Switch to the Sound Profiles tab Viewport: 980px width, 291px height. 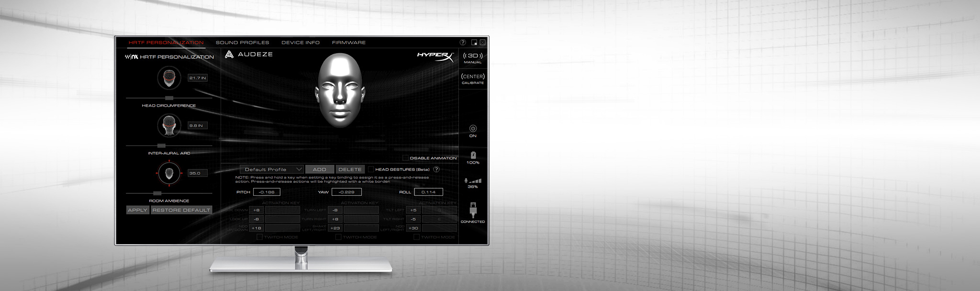242,43
